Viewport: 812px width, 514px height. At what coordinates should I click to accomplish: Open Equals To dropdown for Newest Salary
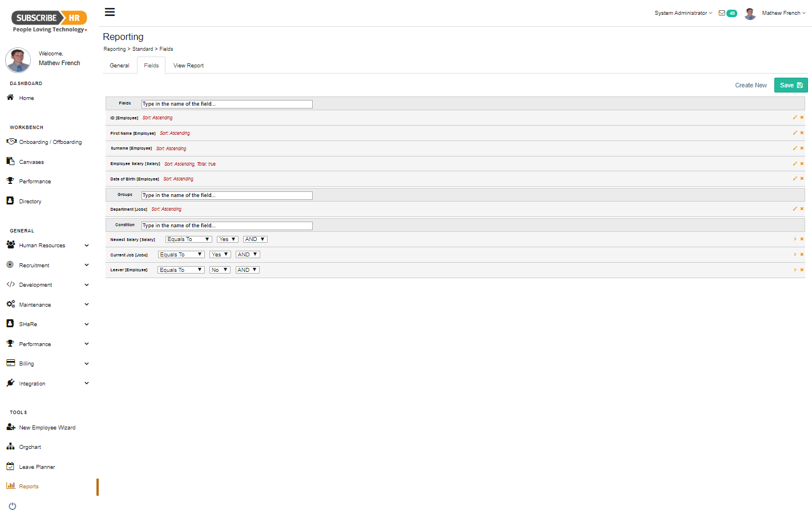[188, 239]
